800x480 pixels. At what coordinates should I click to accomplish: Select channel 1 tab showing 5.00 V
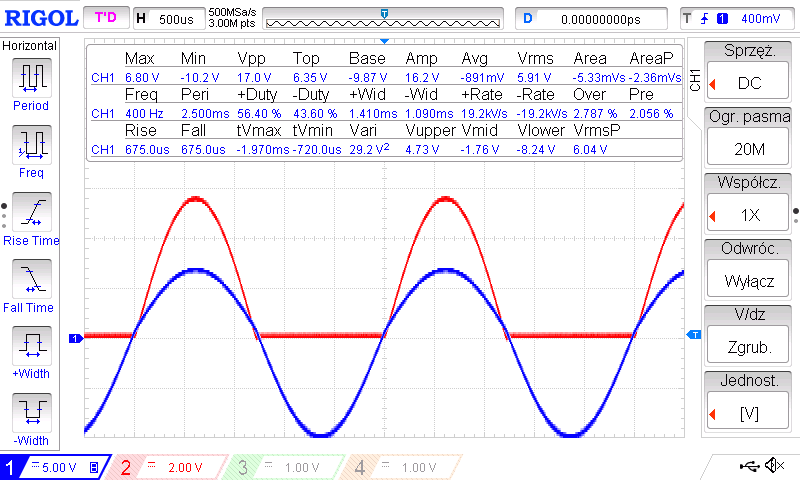[55, 467]
